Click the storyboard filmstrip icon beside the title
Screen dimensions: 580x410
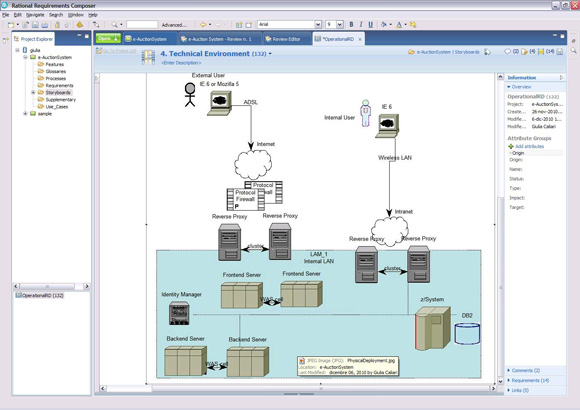tap(148, 57)
